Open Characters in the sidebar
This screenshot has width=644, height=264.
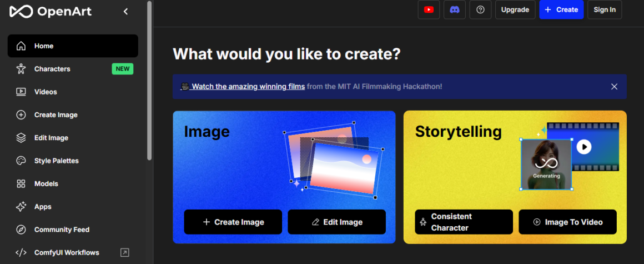(x=73, y=69)
